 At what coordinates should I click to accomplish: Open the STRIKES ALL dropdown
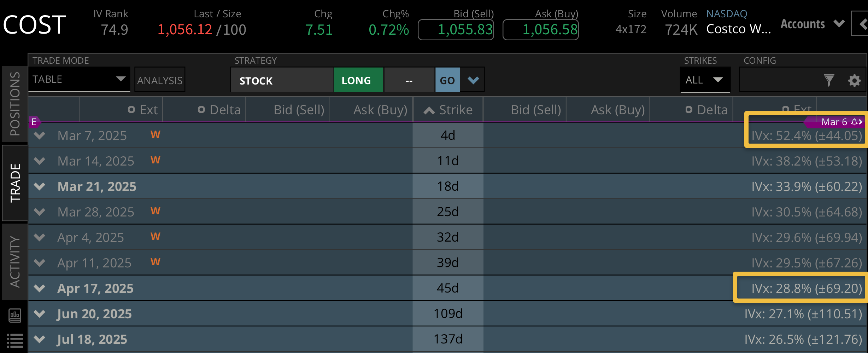tap(704, 80)
